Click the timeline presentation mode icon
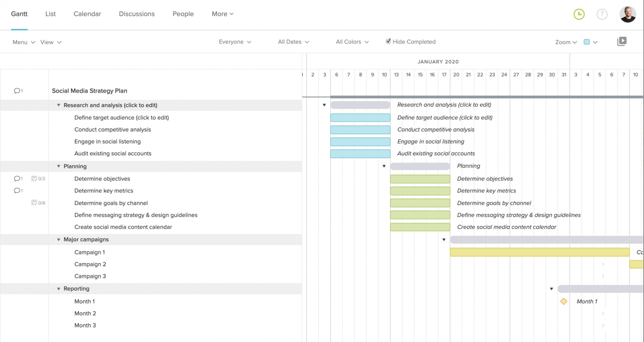This screenshot has width=644, height=342. click(x=622, y=41)
